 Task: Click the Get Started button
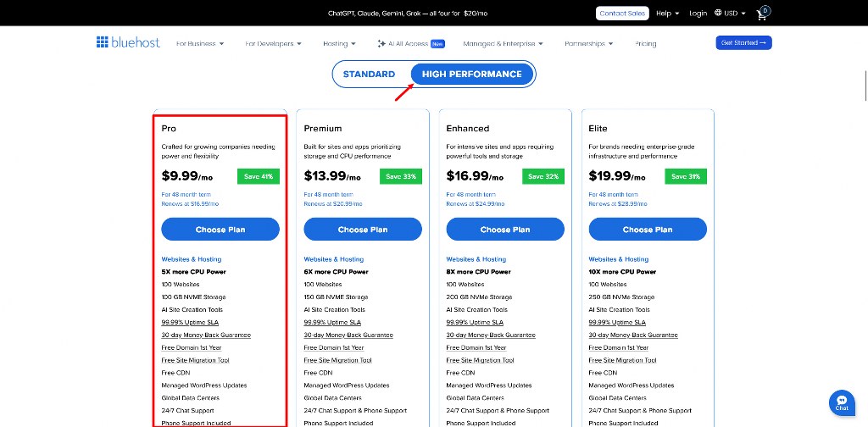[x=743, y=42]
